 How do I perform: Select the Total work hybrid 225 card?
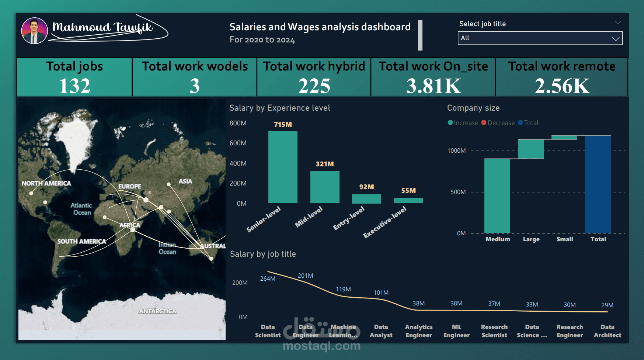[x=314, y=77]
